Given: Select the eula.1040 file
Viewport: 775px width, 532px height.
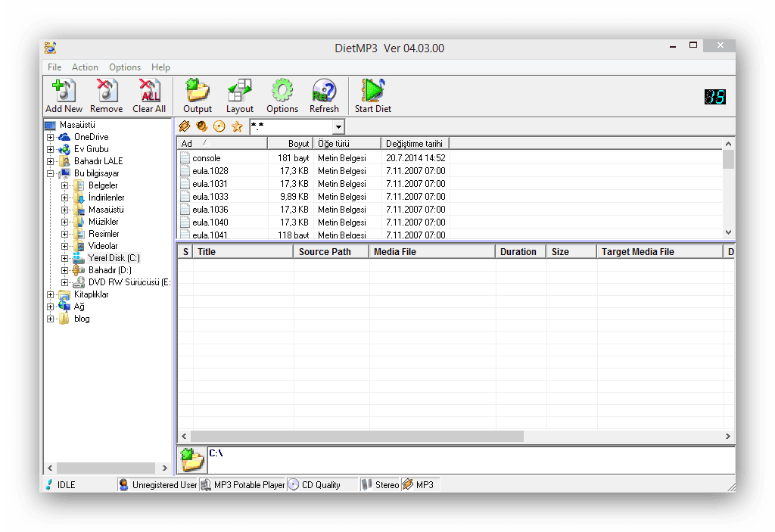Looking at the screenshot, I should (x=210, y=222).
